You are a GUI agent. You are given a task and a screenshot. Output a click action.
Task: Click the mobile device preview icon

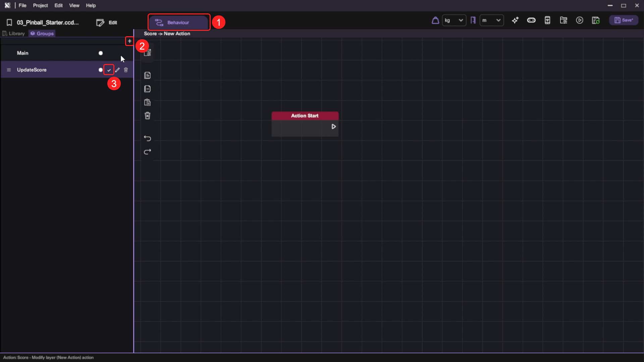pyautogui.click(x=547, y=20)
